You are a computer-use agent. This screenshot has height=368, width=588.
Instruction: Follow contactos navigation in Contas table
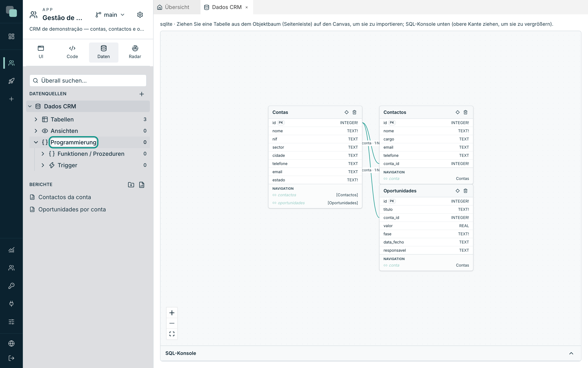point(287,195)
